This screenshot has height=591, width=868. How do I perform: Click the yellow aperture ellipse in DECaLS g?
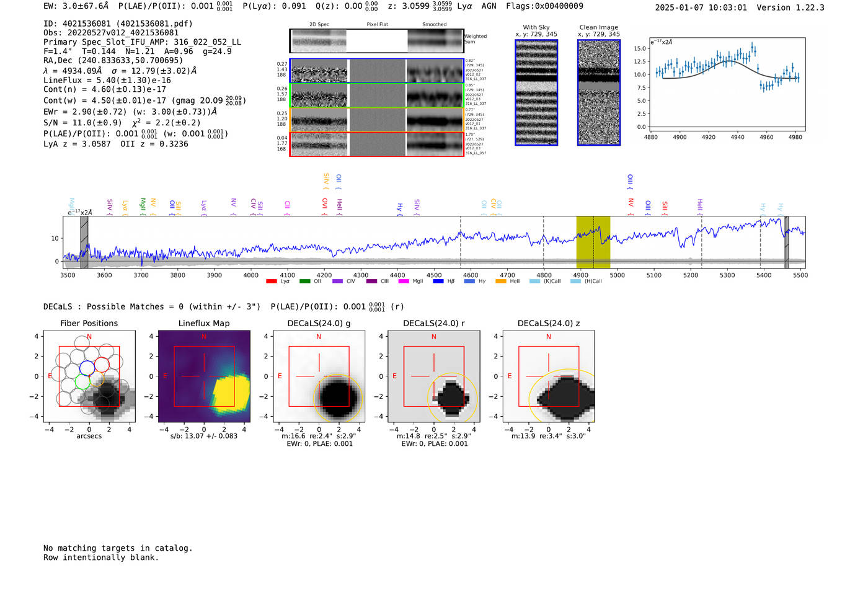339,398
